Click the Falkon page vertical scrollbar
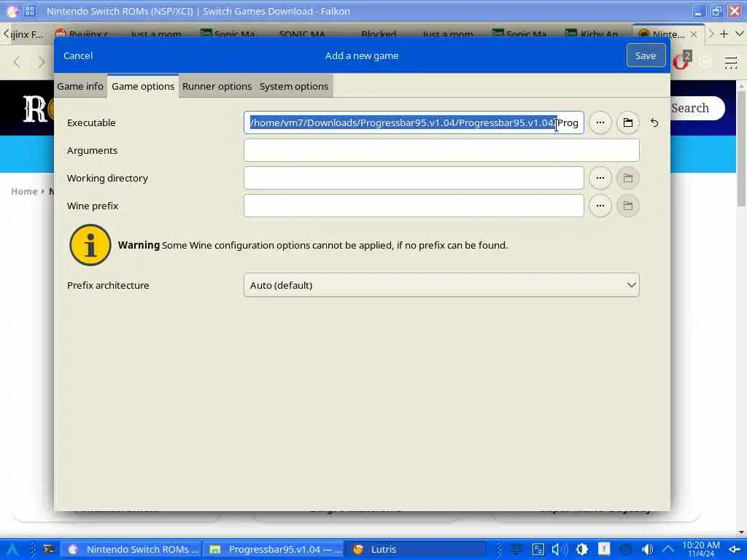Viewport: 747px width, 560px height. coord(741,147)
